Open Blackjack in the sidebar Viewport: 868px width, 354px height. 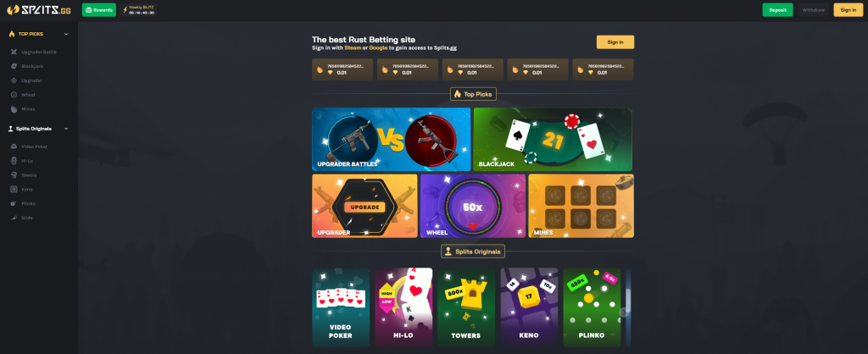click(32, 66)
